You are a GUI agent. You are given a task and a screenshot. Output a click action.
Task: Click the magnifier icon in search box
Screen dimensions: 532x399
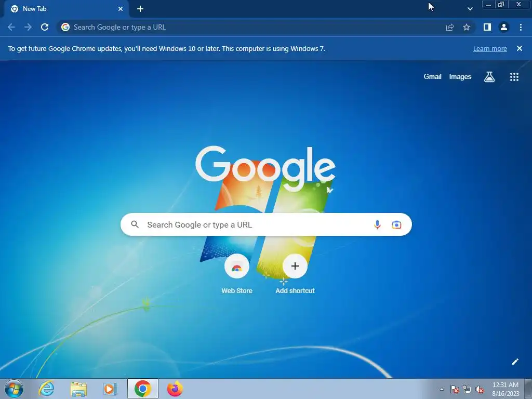[x=135, y=224]
